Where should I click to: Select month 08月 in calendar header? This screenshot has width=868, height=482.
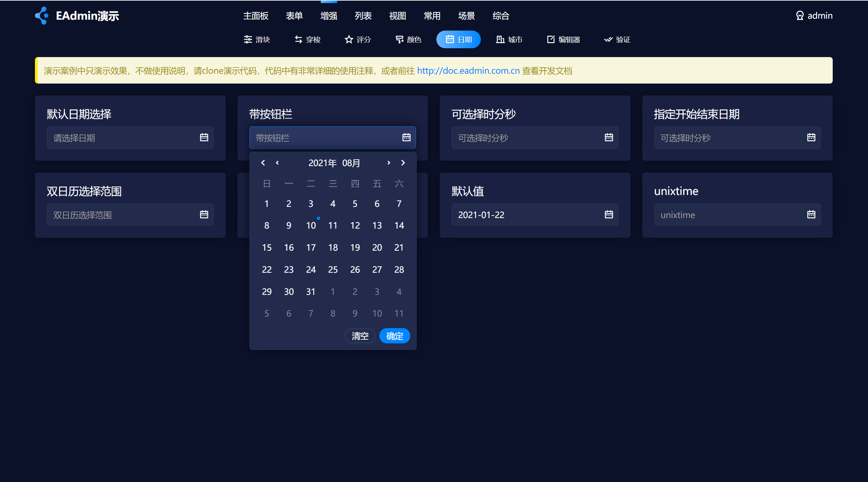tap(351, 163)
